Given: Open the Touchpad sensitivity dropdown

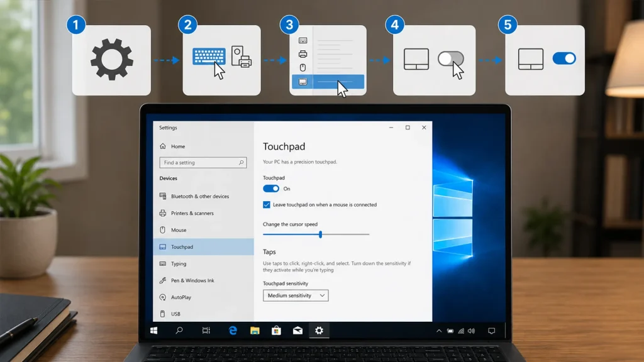Looking at the screenshot, I should click(x=296, y=295).
